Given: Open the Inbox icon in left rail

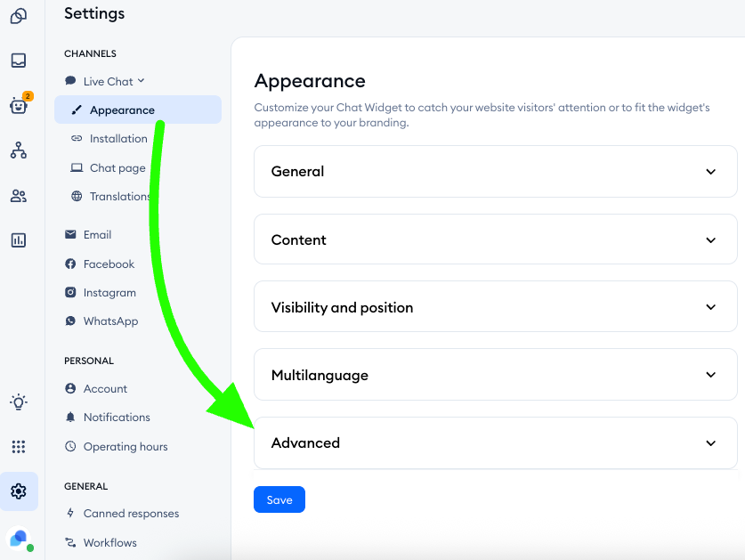Looking at the screenshot, I should [x=19, y=61].
